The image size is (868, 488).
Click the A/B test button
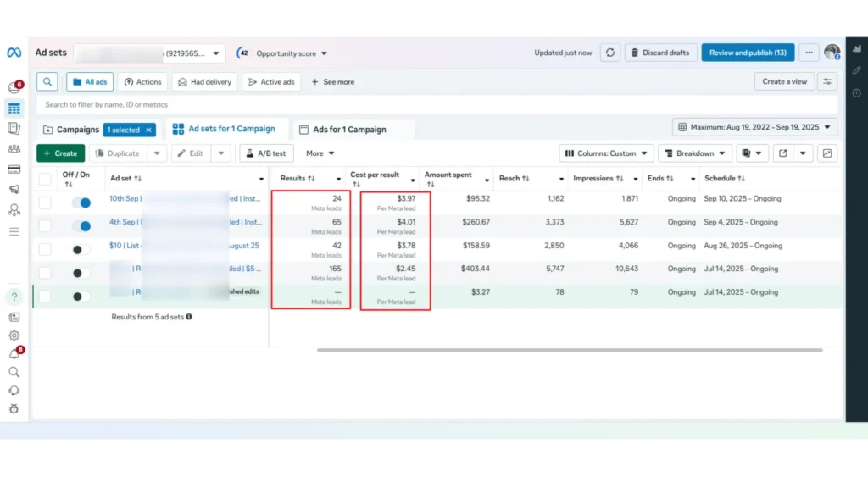coord(266,153)
